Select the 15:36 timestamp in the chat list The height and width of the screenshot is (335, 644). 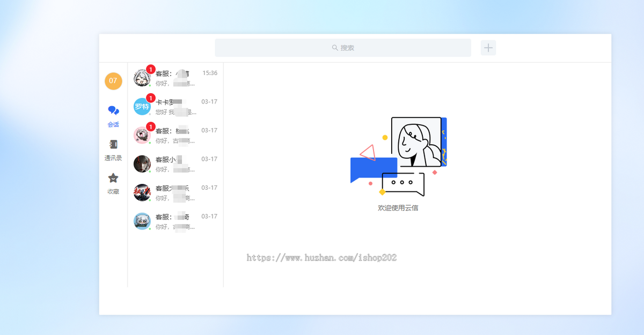[210, 73]
